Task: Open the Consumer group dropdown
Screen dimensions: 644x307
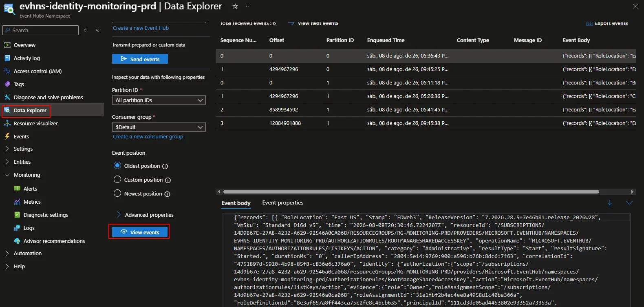Action: coord(159,127)
